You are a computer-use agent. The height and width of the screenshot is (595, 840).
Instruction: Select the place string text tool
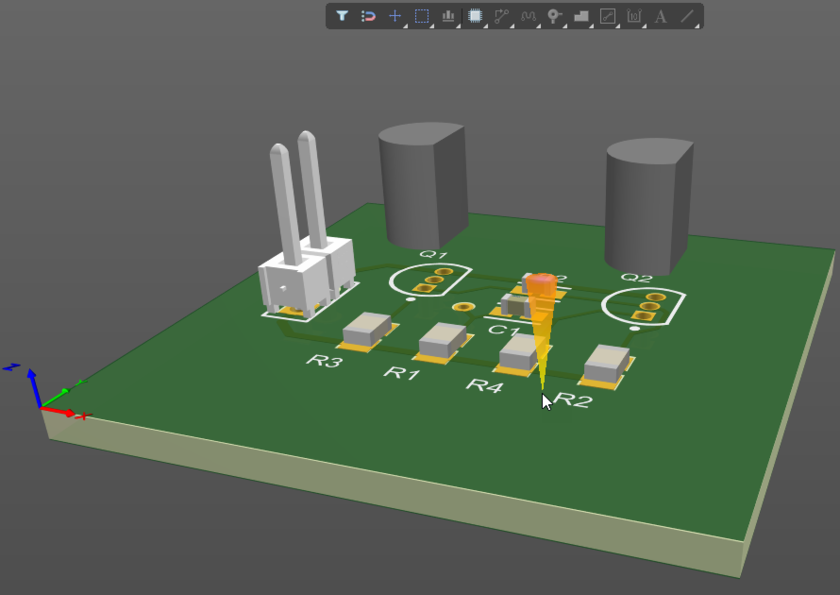pos(659,15)
